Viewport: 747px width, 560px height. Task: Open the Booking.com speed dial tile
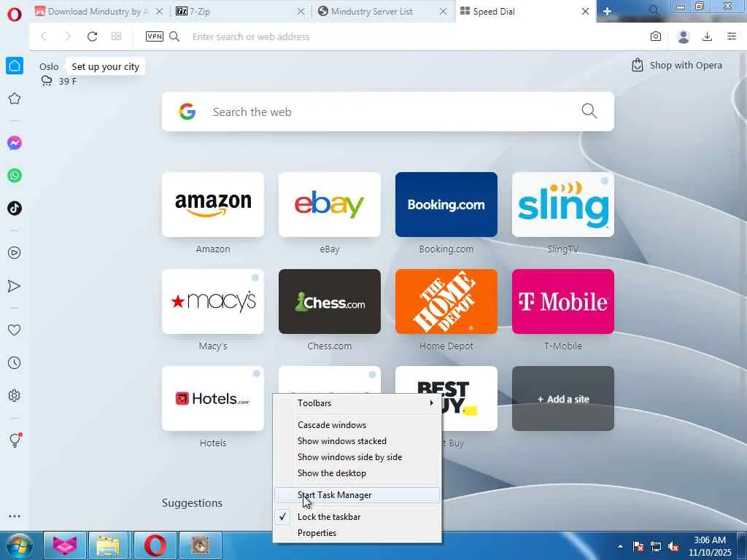pyautogui.click(x=446, y=205)
